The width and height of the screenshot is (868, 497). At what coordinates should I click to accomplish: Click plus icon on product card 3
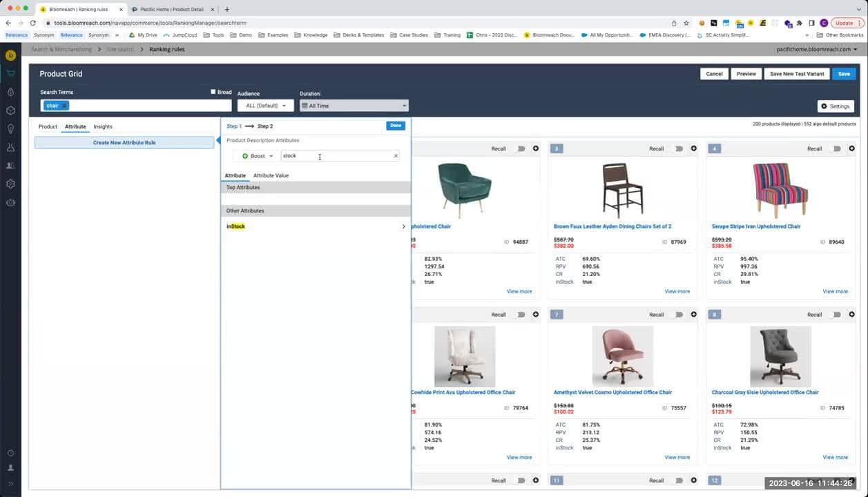pos(693,148)
